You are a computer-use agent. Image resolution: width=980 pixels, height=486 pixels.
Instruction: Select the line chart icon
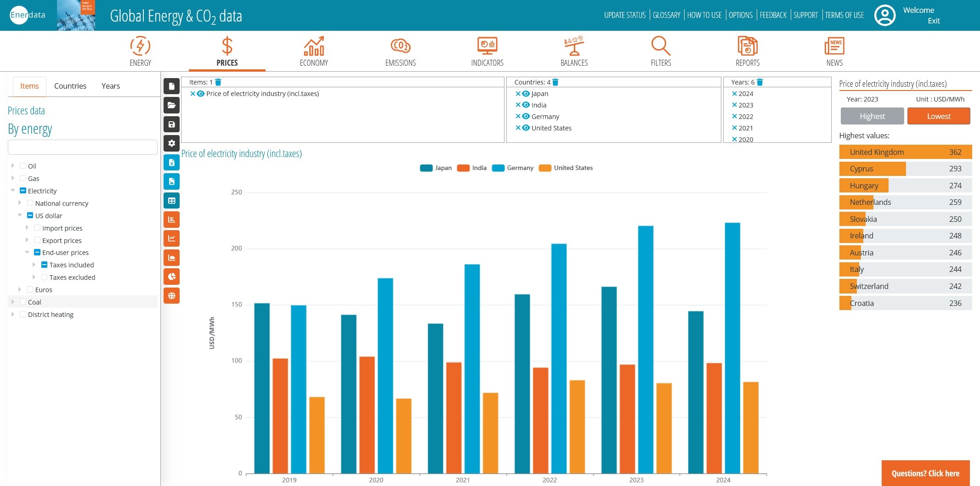tap(171, 238)
